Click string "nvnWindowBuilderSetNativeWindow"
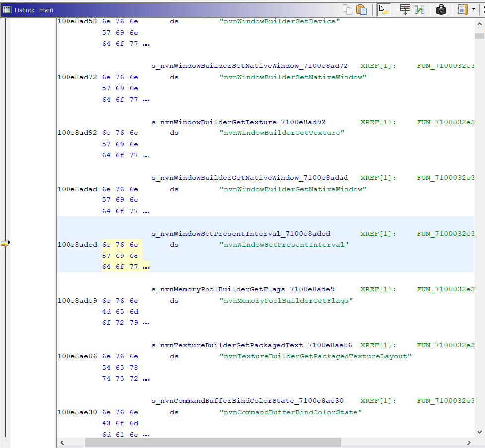Image resolution: width=485 pixels, height=448 pixels. [293, 77]
